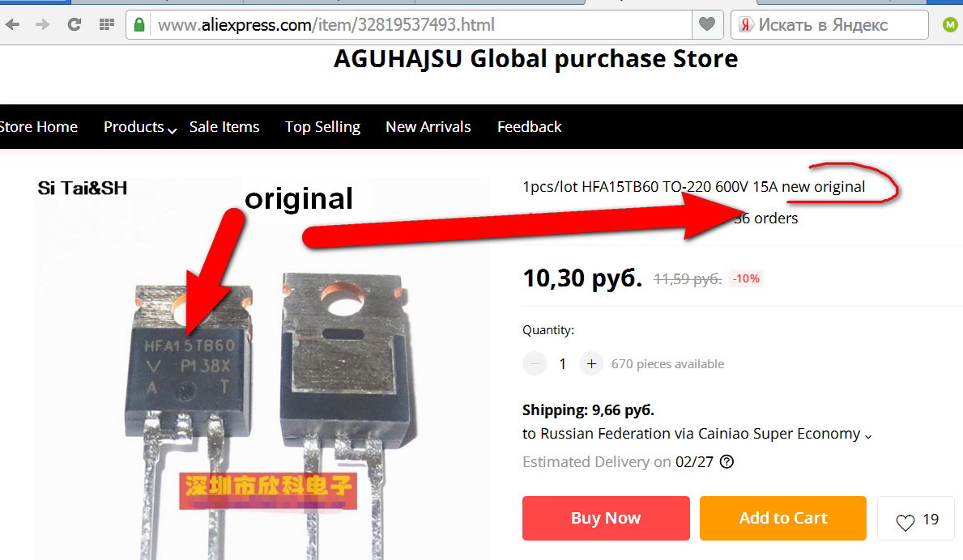Screen dimensions: 963x560
Task: Click the Add to Cart button
Action: (x=783, y=518)
